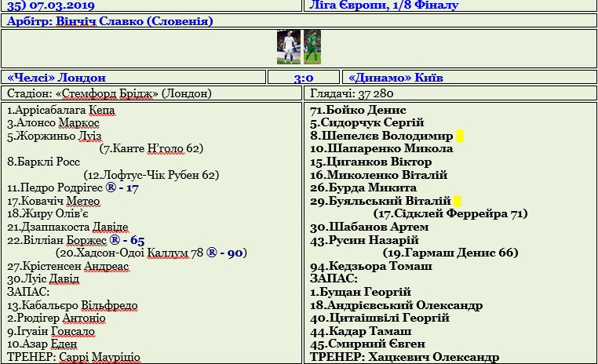Click the goal icon beside Вілліан Боржес
This screenshot has width=598, height=364.
115,240
